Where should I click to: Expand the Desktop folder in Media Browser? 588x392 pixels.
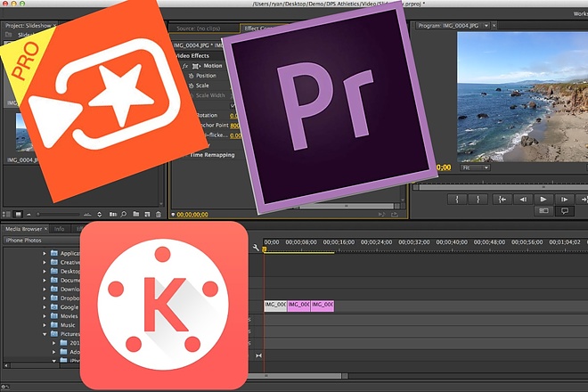tap(45, 271)
